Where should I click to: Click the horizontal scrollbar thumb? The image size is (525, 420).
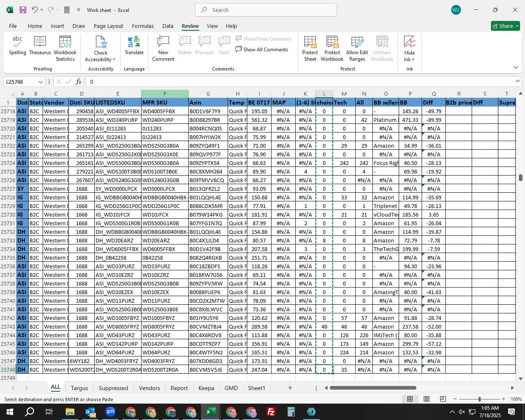click(373, 388)
